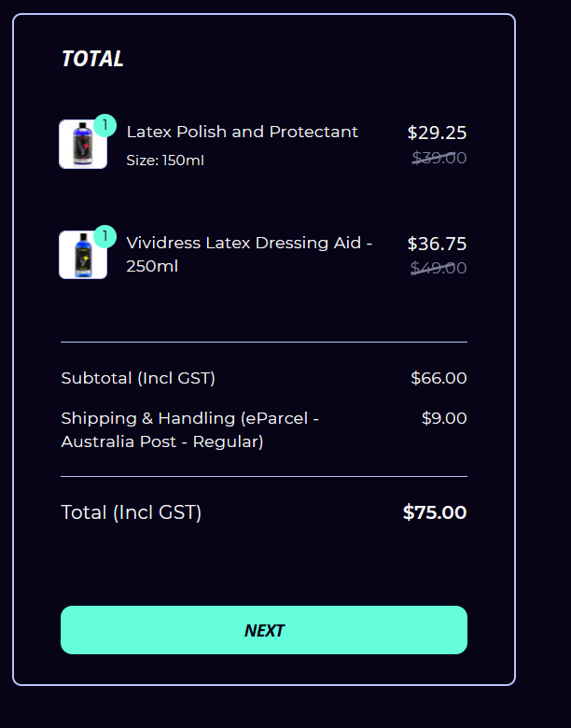
Task: Click the Subtotal (Incl GST) label
Action: tap(138, 378)
